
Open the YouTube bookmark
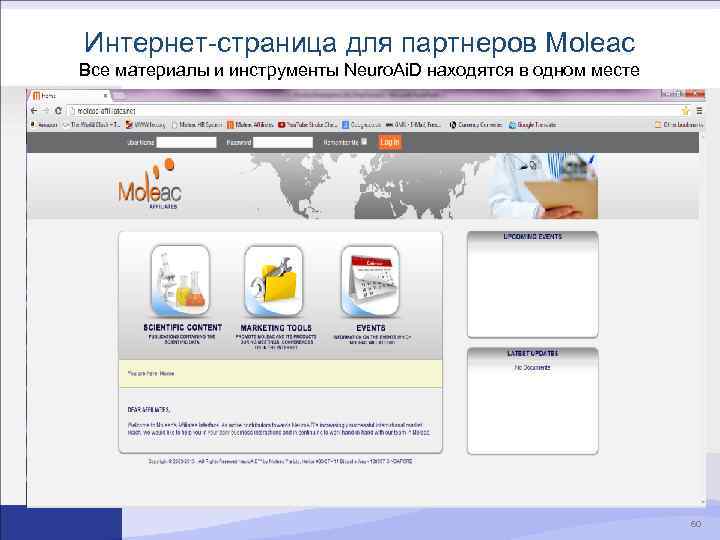coord(307,124)
